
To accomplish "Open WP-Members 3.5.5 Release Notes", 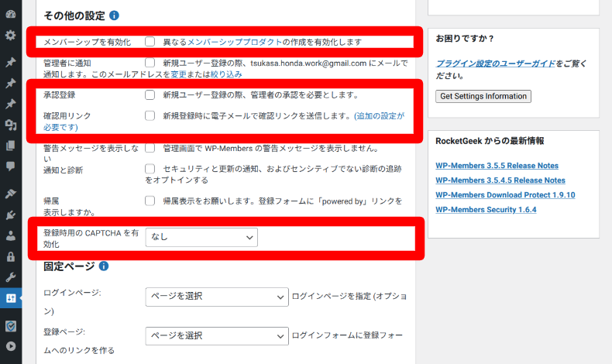I will point(497,166).
